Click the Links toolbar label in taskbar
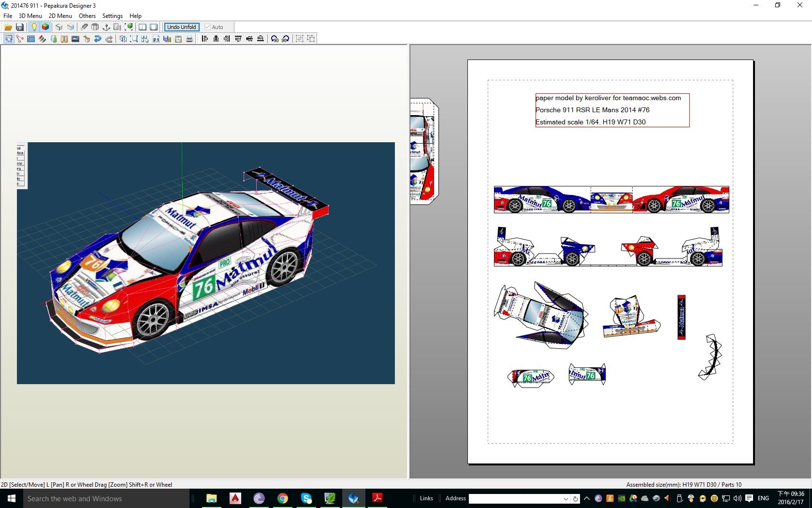 [426, 498]
